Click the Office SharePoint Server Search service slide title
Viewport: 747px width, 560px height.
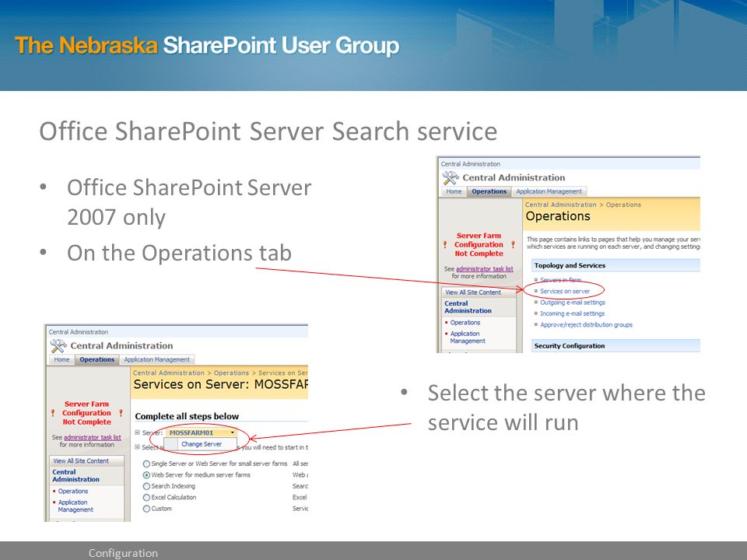(x=268, y=131)
